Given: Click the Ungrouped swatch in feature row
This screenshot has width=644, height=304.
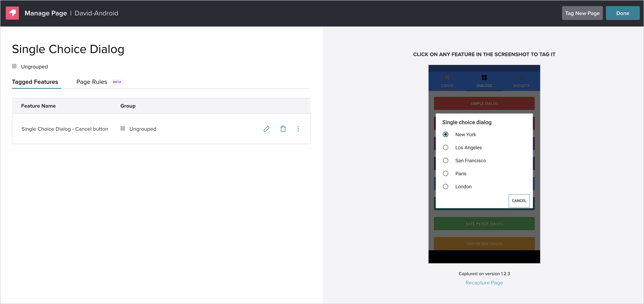Looking at the screenshot, I should [123, 128].
